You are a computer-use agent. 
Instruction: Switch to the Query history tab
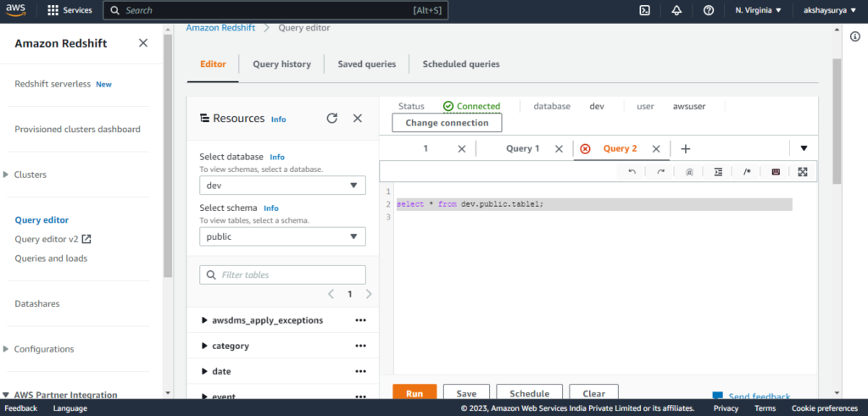[281, 64]
